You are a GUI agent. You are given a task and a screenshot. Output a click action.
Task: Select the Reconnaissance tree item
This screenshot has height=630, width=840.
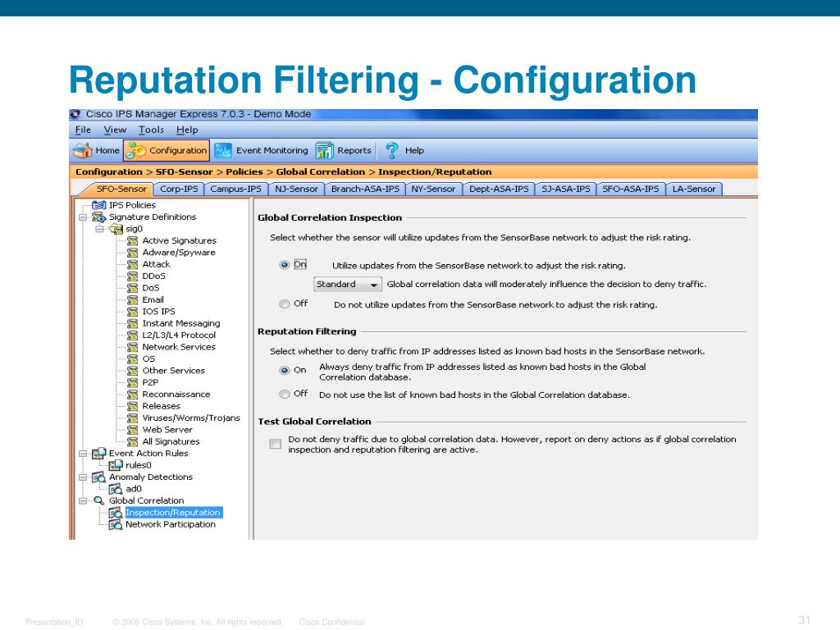click(x=176, y=395)
